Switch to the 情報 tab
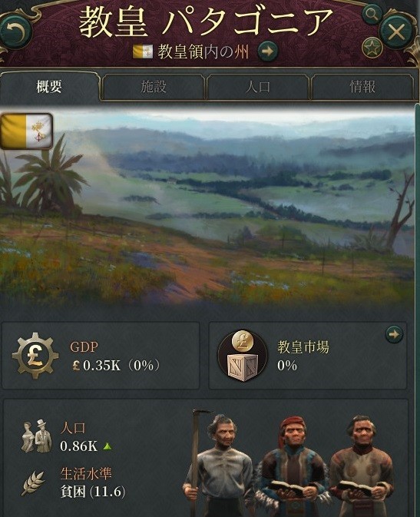This screenshot has height=517, width=420. coord(362,87)
